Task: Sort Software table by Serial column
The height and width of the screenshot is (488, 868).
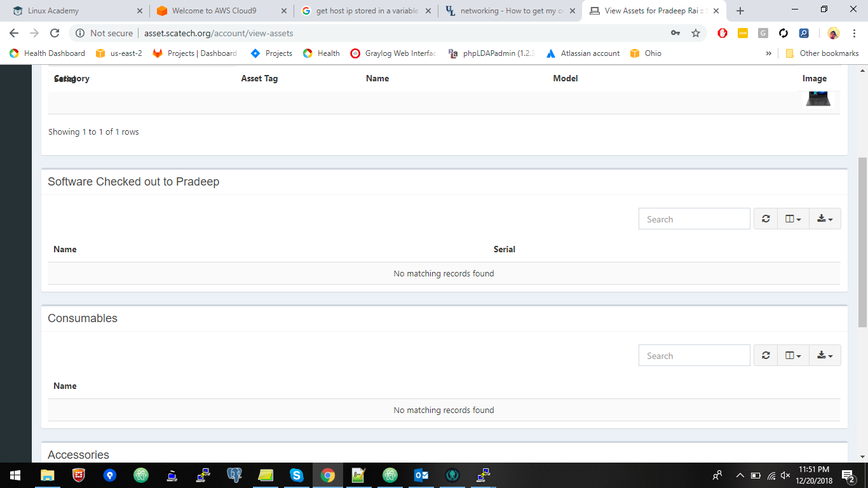Action: click(504, 249)
